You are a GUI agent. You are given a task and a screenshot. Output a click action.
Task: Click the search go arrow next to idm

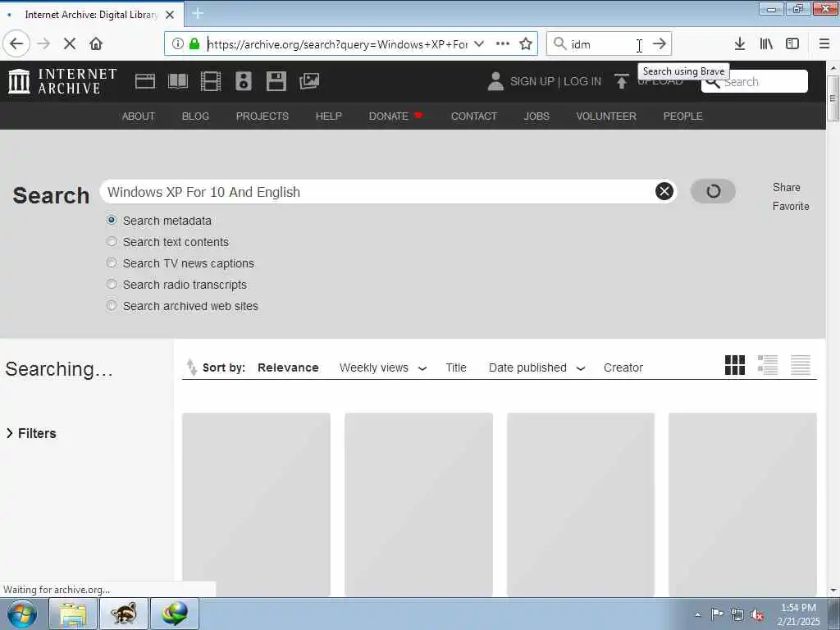pyautogui.click(x=660, y=43)
